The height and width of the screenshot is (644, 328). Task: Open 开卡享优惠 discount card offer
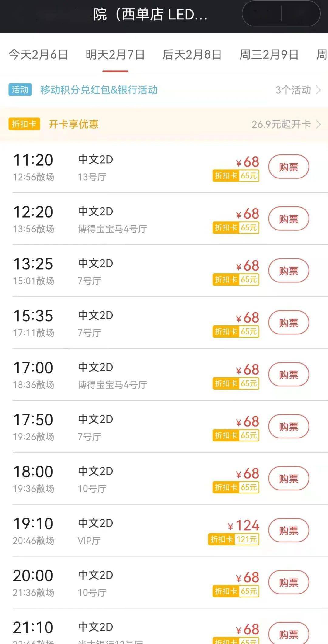point(73,124)
